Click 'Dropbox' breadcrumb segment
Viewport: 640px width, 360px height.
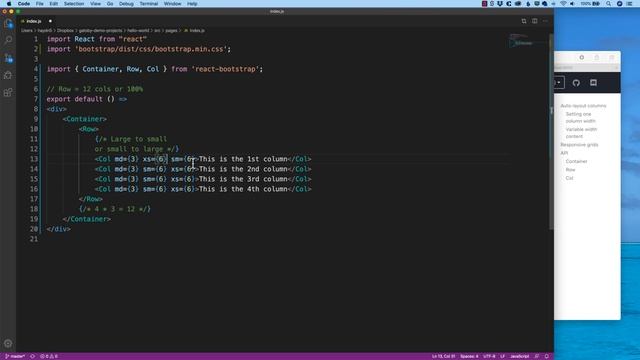click(65, 31)
